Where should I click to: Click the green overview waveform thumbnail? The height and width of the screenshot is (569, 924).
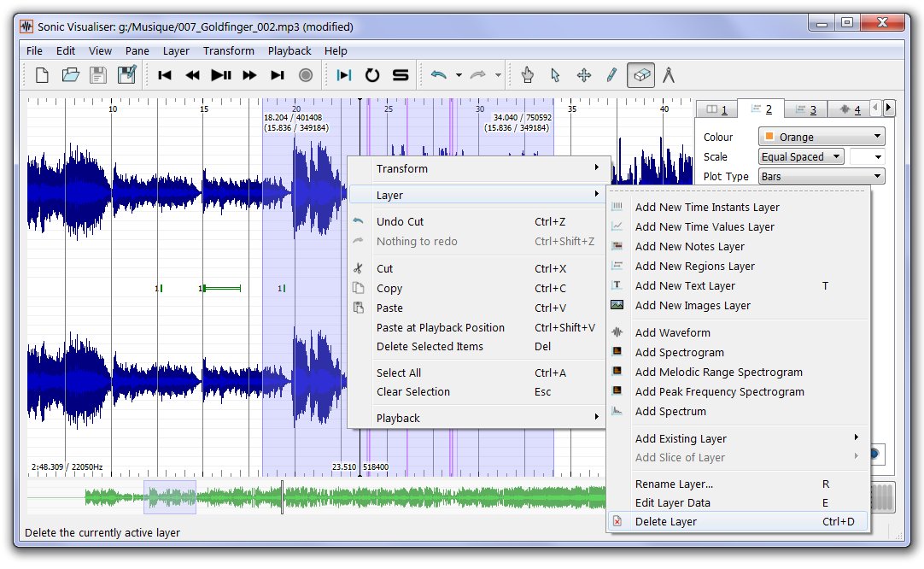pyautogui.click(x=316, y=497)
